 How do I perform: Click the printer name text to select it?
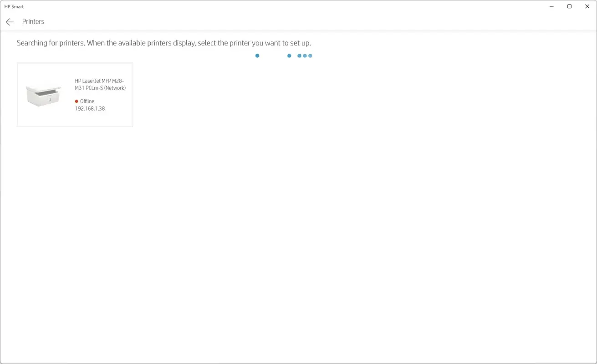[x=100, y=84]
